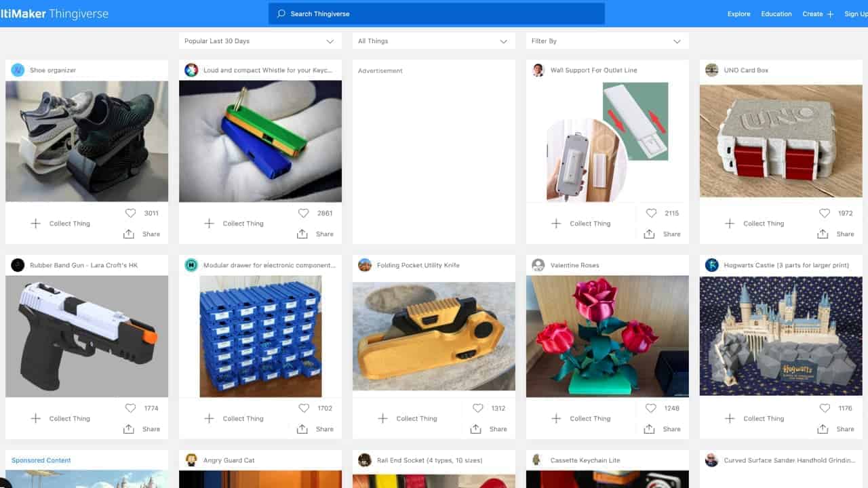Click the Share icon under UNO Card Box

pos(822,234)
